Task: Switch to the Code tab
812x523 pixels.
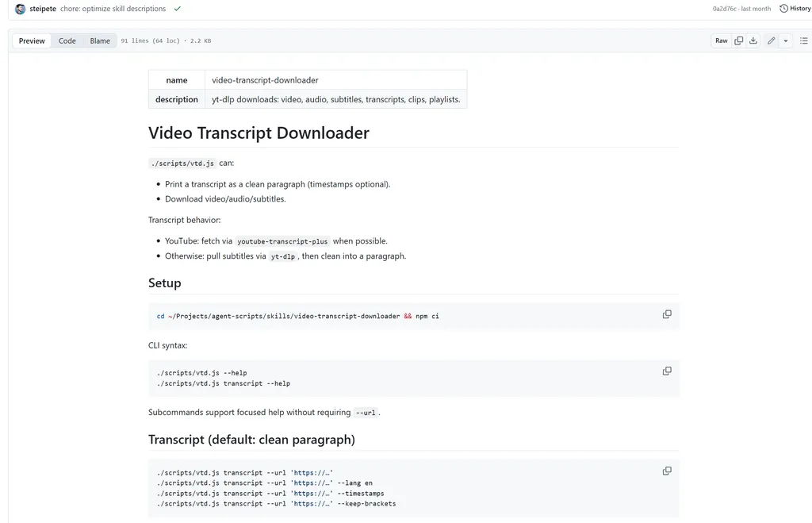Action: 67,41
